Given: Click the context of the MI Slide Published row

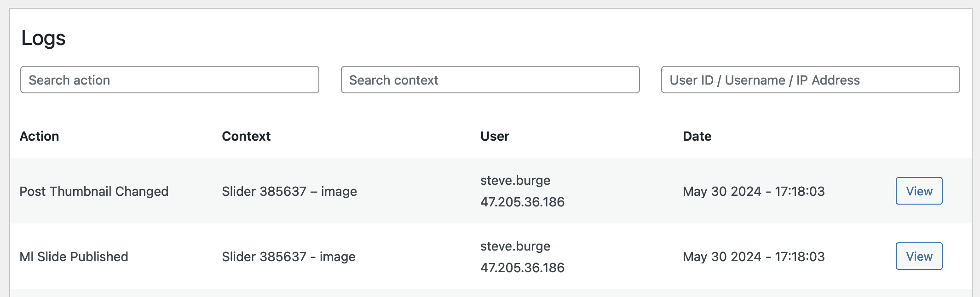Looking at the screenshot, I should [x=288, y=257].
